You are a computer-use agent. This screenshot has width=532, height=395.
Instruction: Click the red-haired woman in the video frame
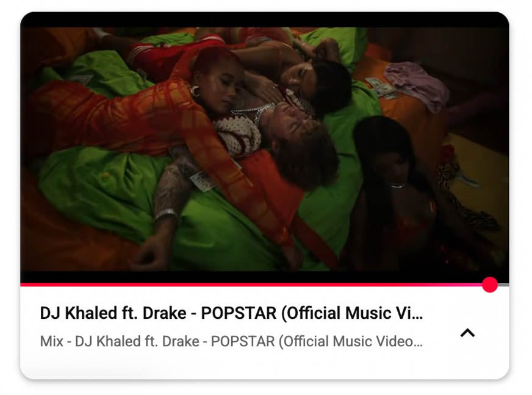tap(217, 81)
